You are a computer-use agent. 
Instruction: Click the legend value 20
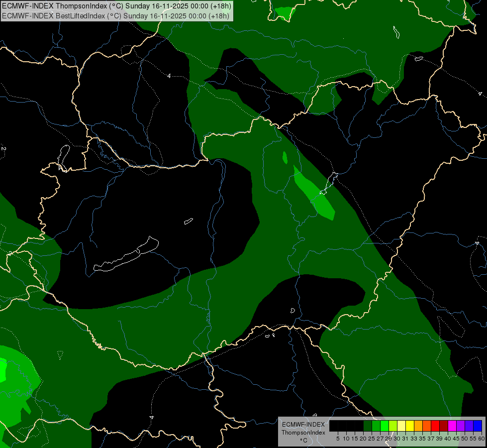click(363, 439)
